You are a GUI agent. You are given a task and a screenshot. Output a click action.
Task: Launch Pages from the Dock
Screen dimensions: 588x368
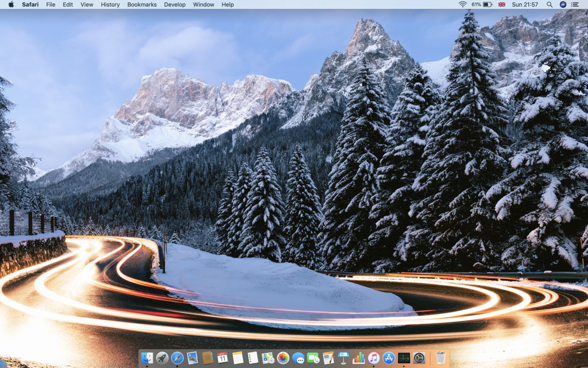click(x=328, y=358)
